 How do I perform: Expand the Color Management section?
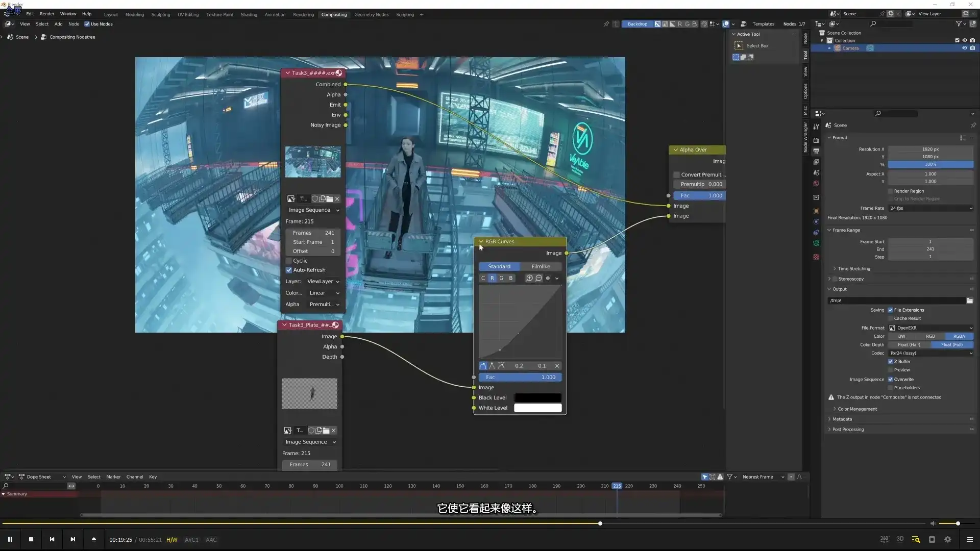pos(856,409)
